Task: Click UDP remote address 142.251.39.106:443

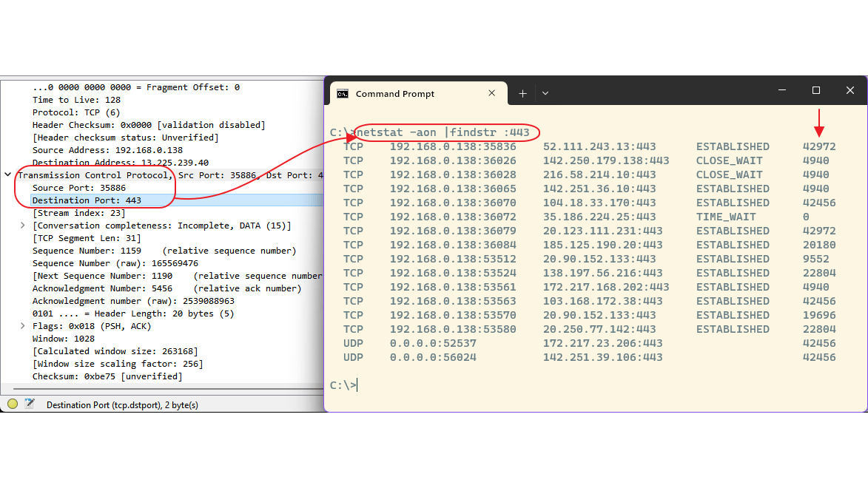Action: [x=603, y=357]
